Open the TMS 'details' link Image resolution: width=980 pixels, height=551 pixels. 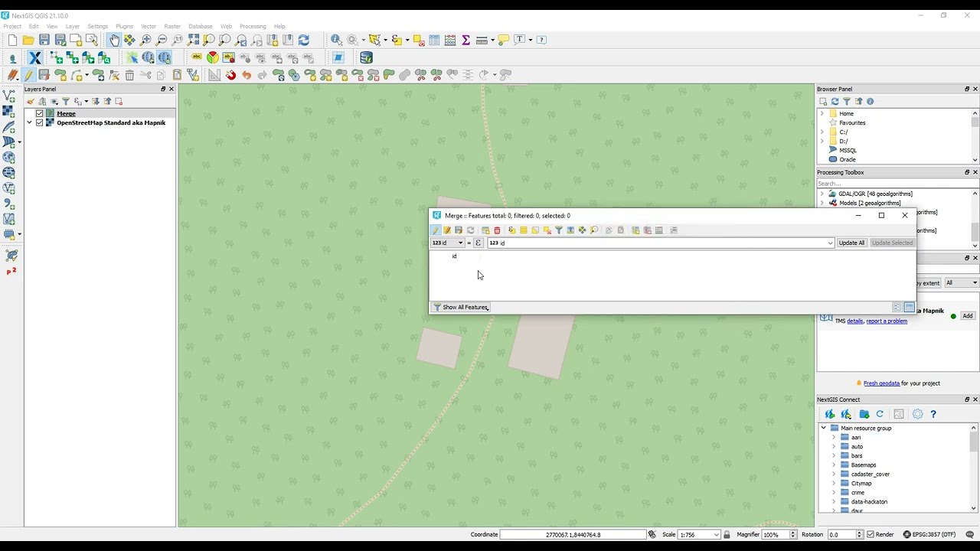(854, 321)
